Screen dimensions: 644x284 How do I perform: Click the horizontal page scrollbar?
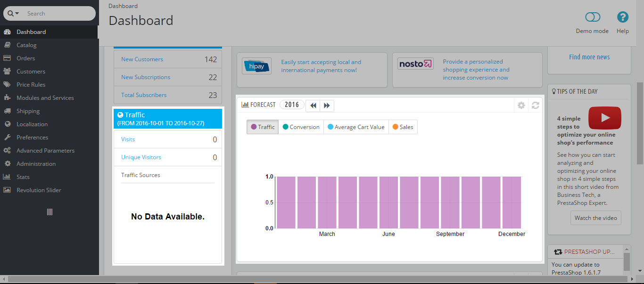pos(322,279)
